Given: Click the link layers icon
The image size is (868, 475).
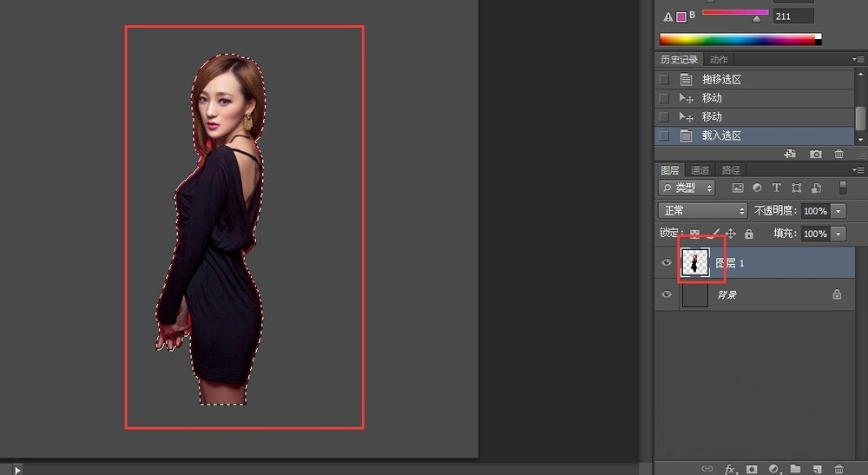Looking at the screenshot, I should click(707, 469).
